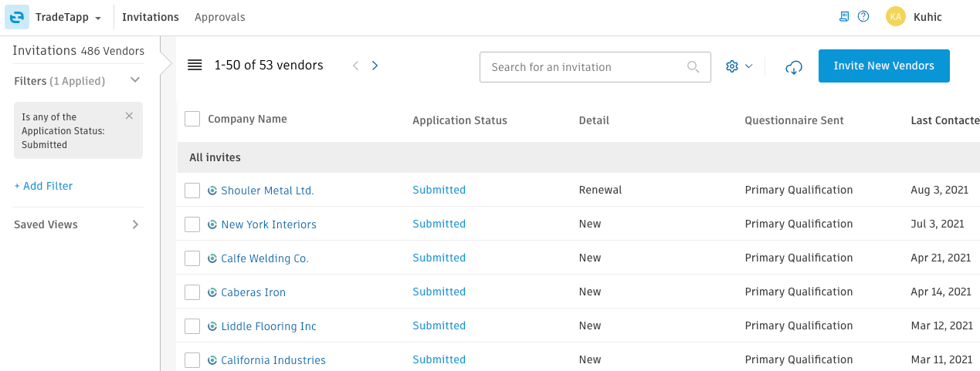Screen dimensions: 980x371
Task: Click the list density menu icon
Action: tap(195, 66)
